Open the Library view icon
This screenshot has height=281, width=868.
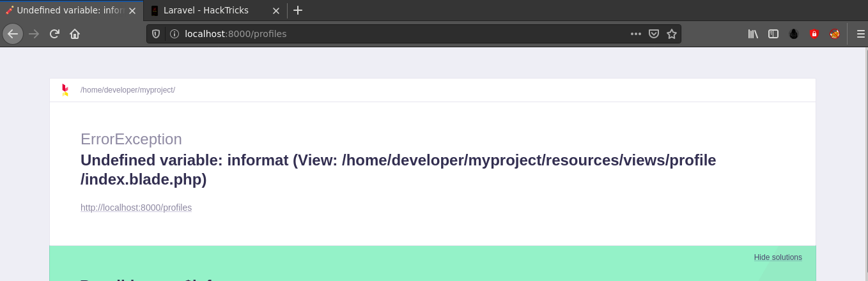coord(753,34)
